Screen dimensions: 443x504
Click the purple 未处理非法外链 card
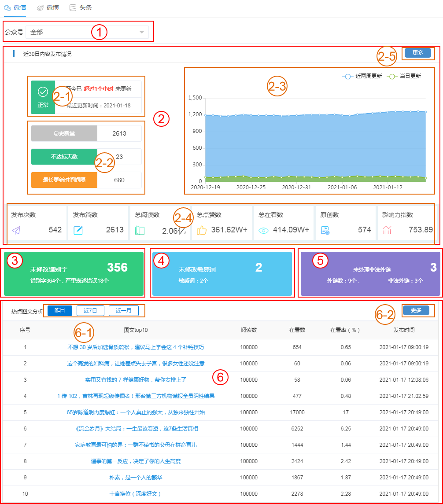pyautogui.click(x=369, y=273)
